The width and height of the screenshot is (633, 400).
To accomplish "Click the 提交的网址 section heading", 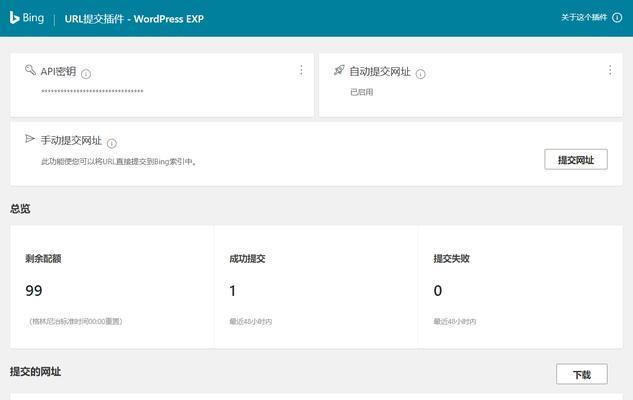I will point(36,372).
